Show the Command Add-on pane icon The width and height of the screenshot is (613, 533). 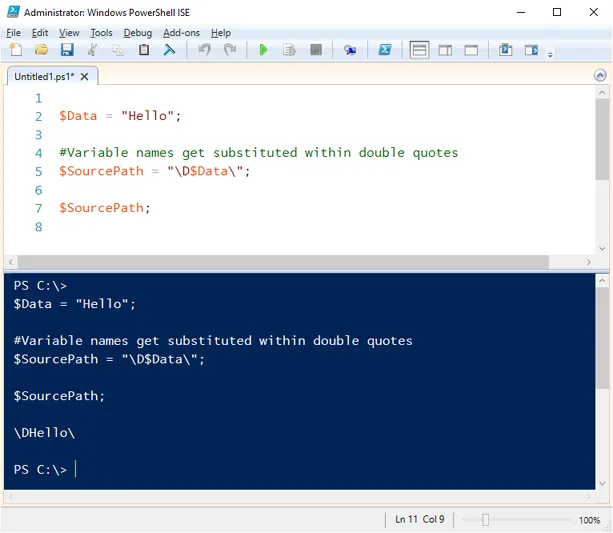point(531,50)
